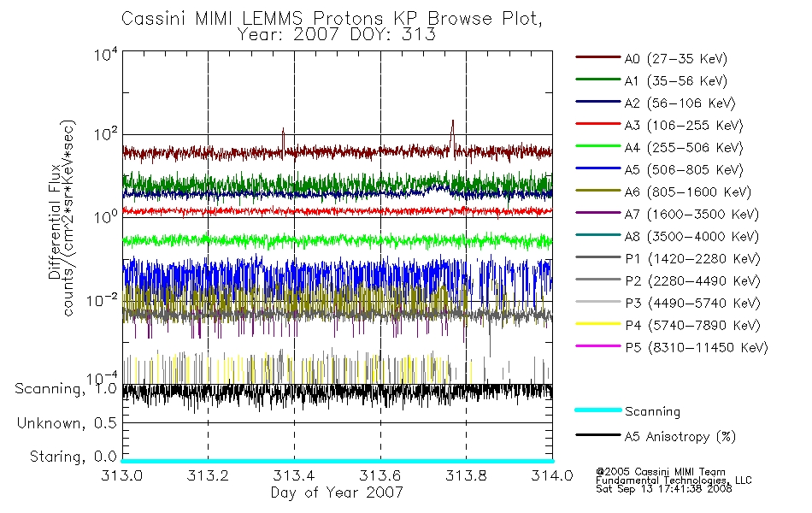Click the A7 (1600-3500 KeV) legend label
Screen dimensions: 812x513
click(x=691, y=215)
